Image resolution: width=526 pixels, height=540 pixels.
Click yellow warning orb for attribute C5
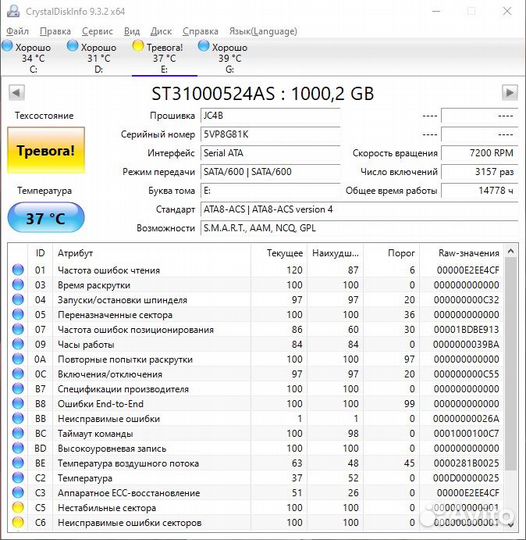[x=18, y=507]
